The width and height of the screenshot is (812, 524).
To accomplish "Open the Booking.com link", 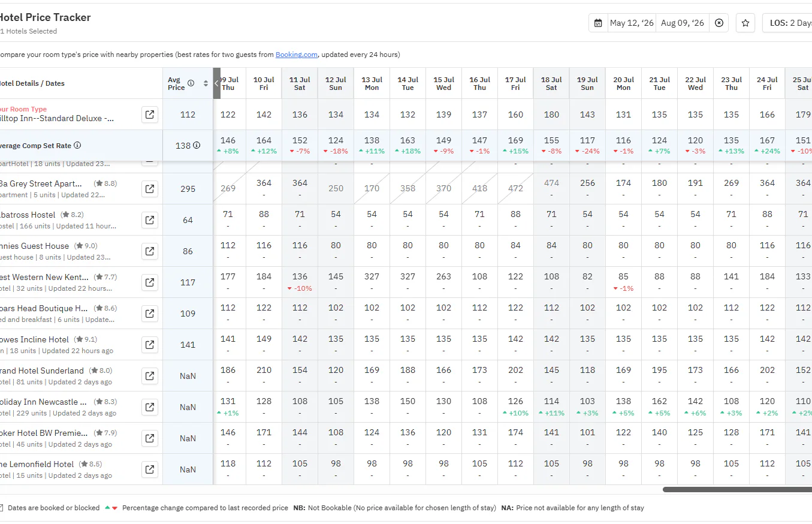I will [297, 55].
